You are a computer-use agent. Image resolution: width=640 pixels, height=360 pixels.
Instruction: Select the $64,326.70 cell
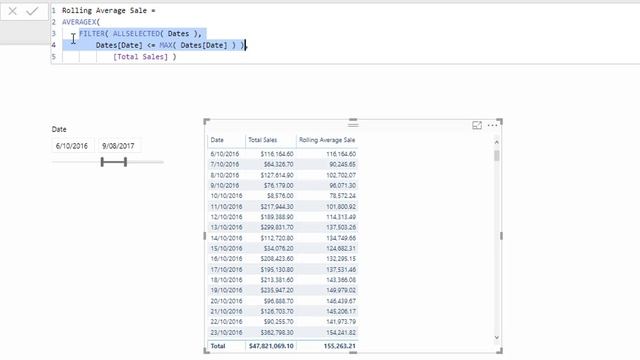pyautogui.click(x=278, y=164)
